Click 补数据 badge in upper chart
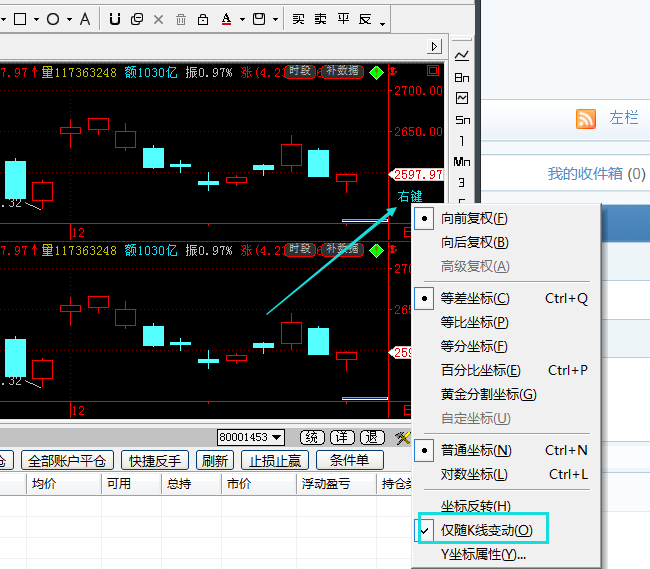Image resolution: width=650 pixels, height=569 pixels. (342, 71)
